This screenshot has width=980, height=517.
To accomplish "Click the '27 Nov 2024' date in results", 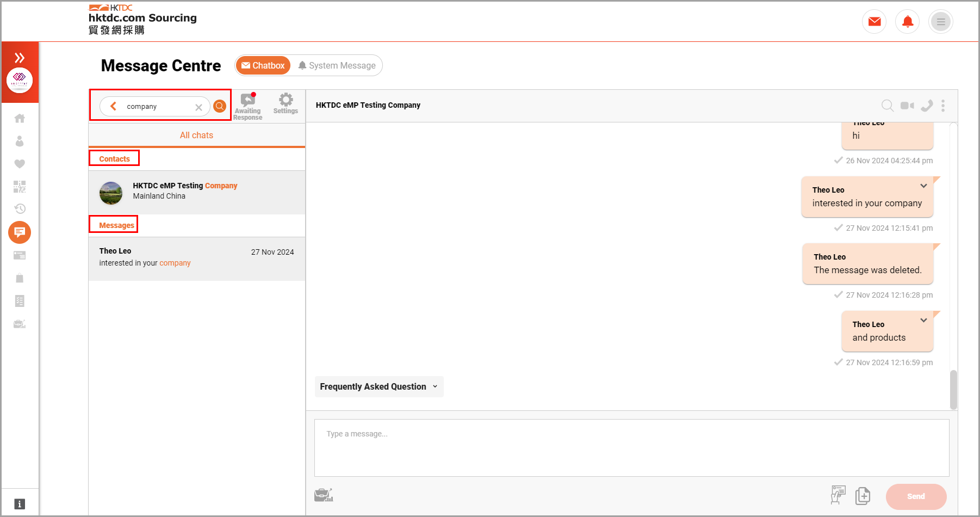I will tap(272, 252).
